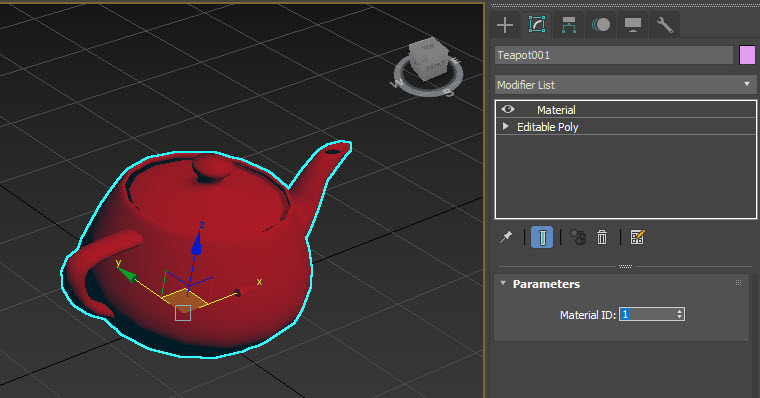Image resolution: width=760 pixels, height=398 pixels.
Task: Open Configure Modifier Sets icon
Action: [x=637, y=237]
